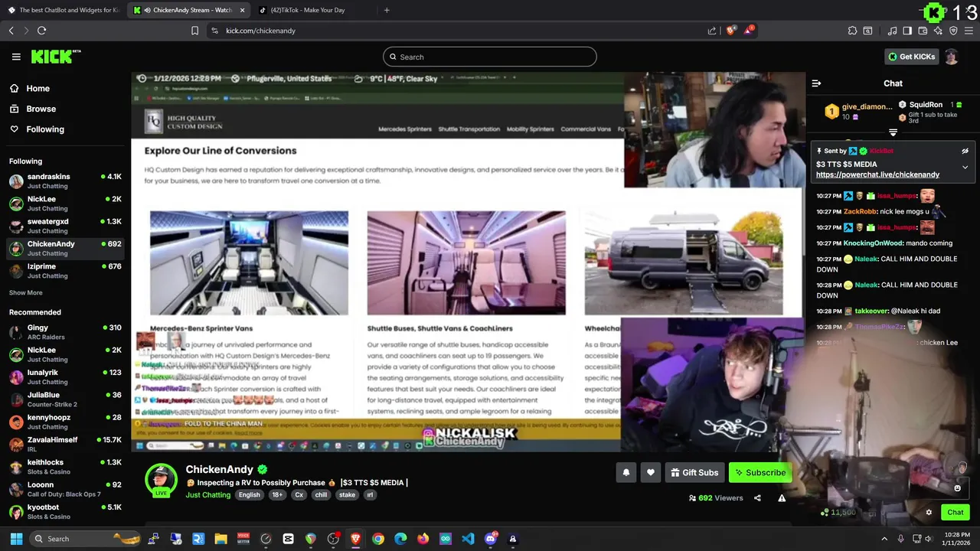Screen dimensions: 980x551
Task: Open the Windows Start menu
Action: tap(16, 539)
